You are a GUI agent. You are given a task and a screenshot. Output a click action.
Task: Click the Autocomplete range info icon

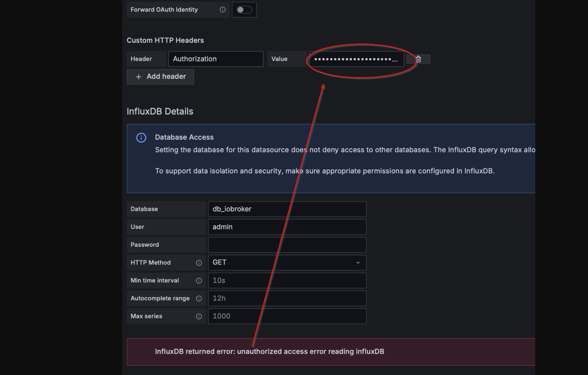click(x=199, y=298)
